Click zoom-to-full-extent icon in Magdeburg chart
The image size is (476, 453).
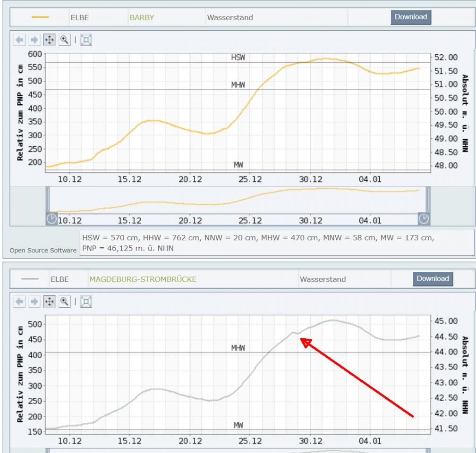tap(85, 302)
